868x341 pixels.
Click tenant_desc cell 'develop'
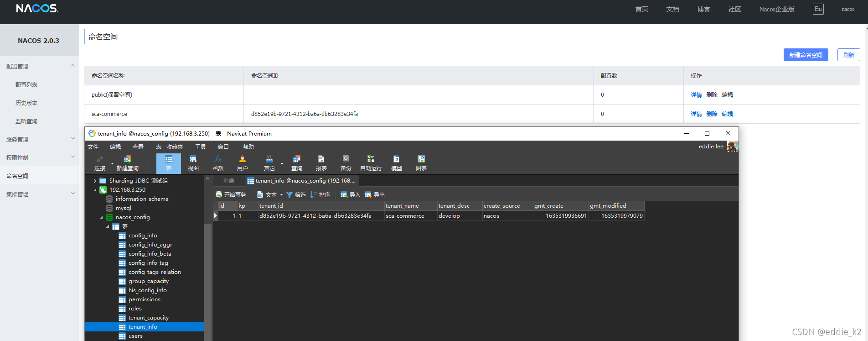coord(460,216)
